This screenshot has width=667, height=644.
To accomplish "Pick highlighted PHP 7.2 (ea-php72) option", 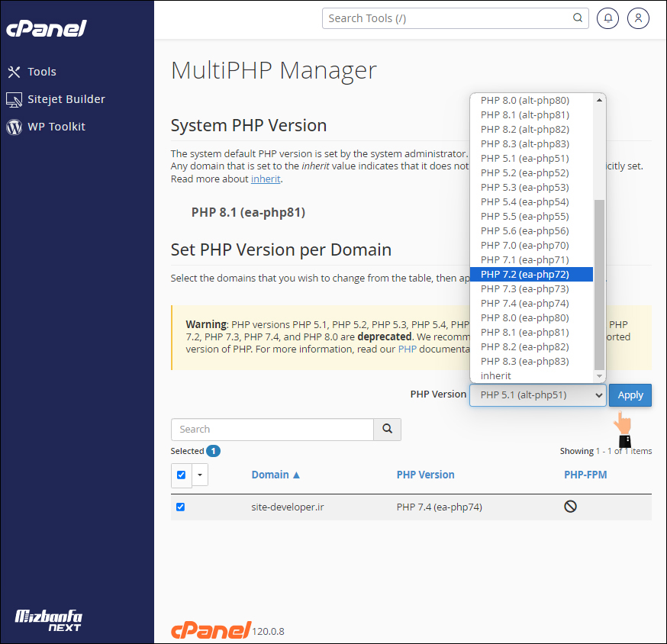I will [x=531, y=275].
